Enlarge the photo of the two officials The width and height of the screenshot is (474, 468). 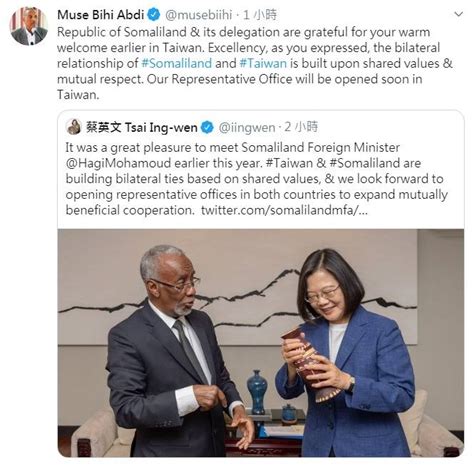pos(261,343)
